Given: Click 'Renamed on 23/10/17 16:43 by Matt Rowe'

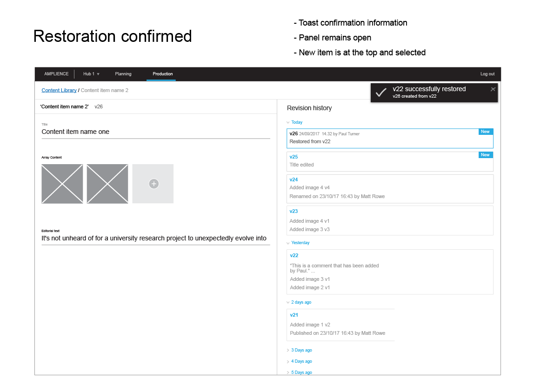Looking at the screenshot, I should (337, 196).
